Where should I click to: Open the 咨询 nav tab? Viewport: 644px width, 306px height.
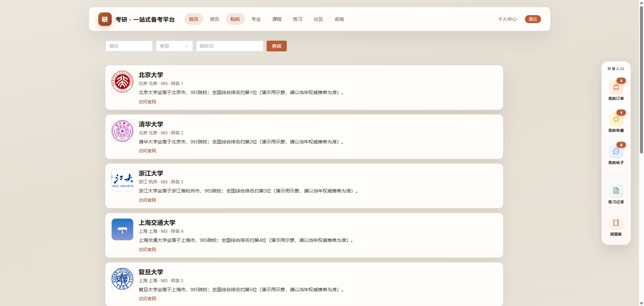339,19
